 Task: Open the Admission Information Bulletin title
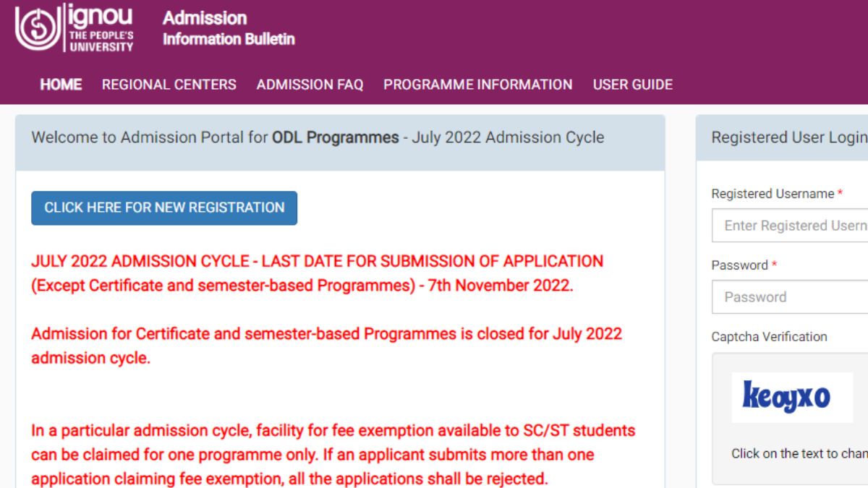tap(229, 28)
